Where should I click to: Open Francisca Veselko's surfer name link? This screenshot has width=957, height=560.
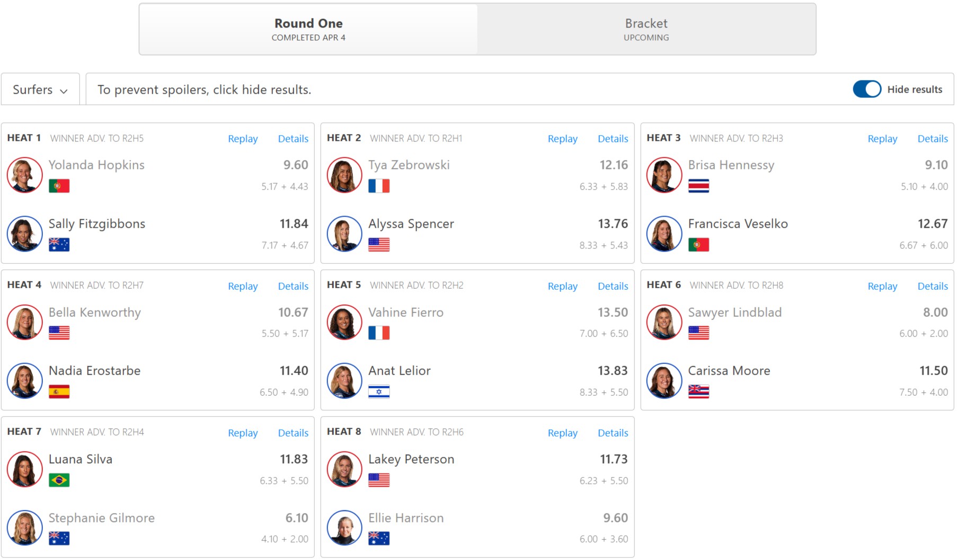pos(738,224)
